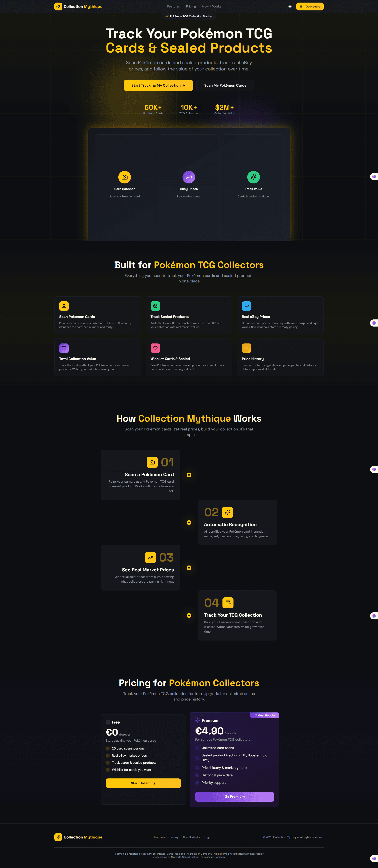This screenshot has width=378, height=868.
Task: Click the Track Sealed Products cube icon
Action: tap(155, 306)
